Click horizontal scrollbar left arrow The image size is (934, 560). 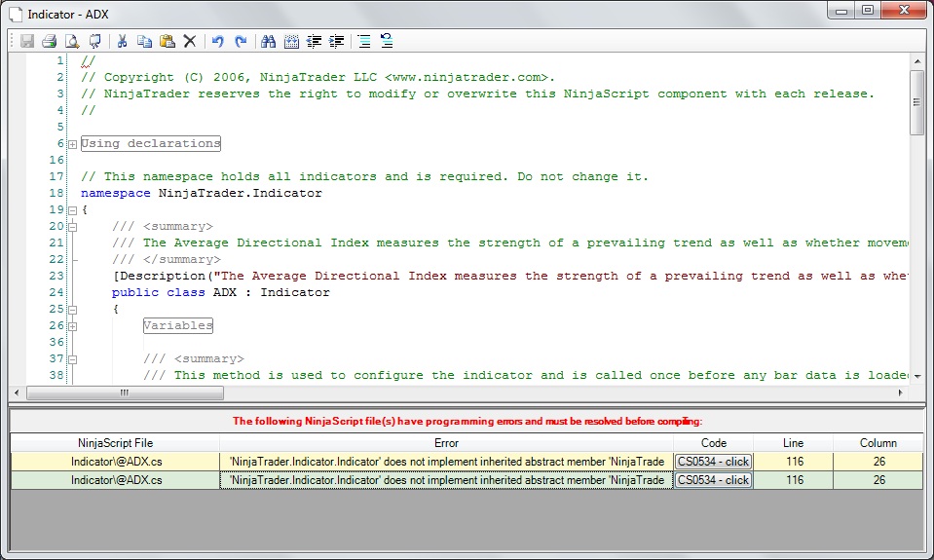pyautogui.click(x=17, y=392)
